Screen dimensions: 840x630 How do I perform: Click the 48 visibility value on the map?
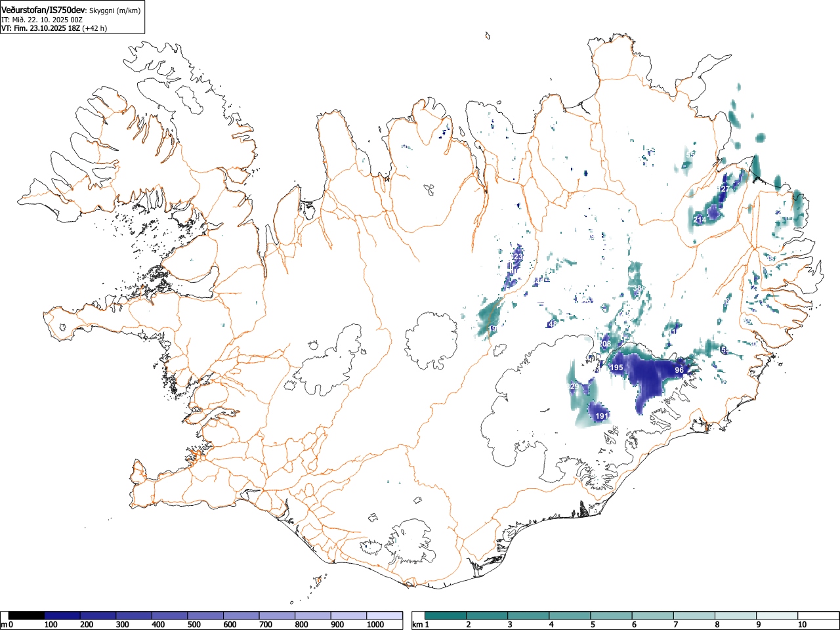[552, 324]
